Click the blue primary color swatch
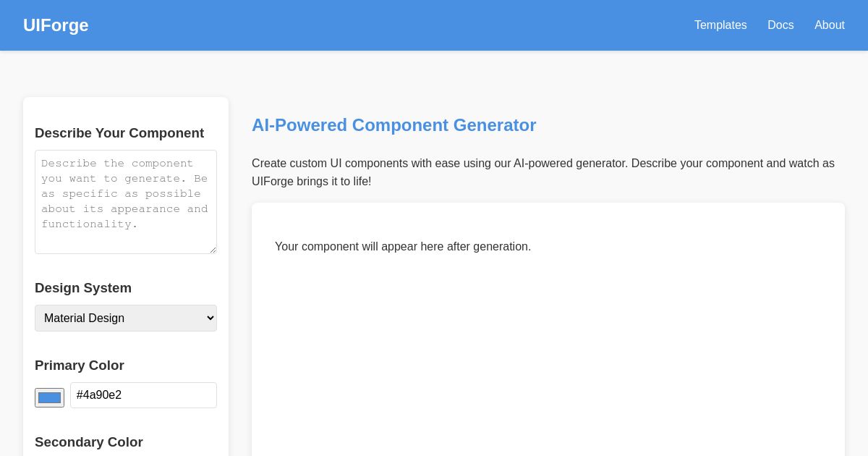The height and width of the screenshot is (456, 868). pos(49,397)
